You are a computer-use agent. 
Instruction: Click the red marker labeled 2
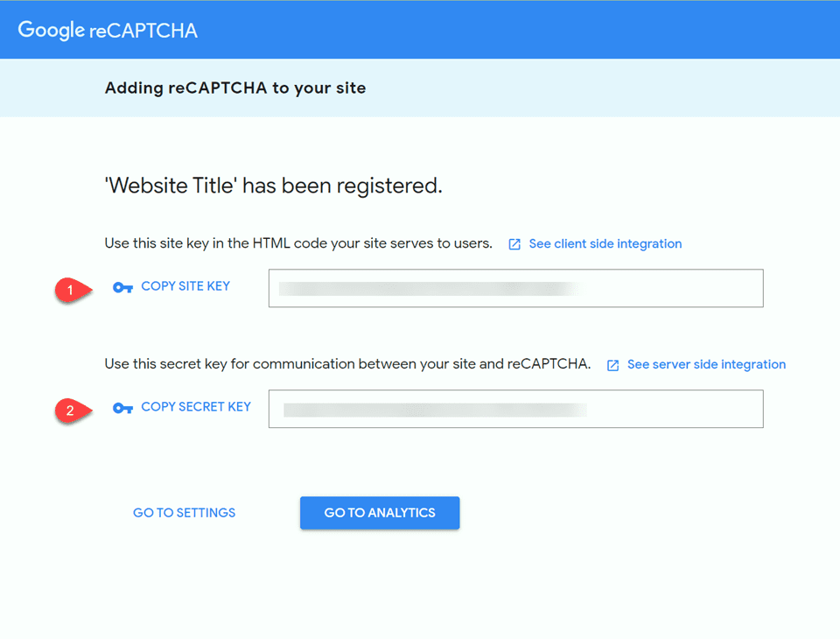pos(70,411)
